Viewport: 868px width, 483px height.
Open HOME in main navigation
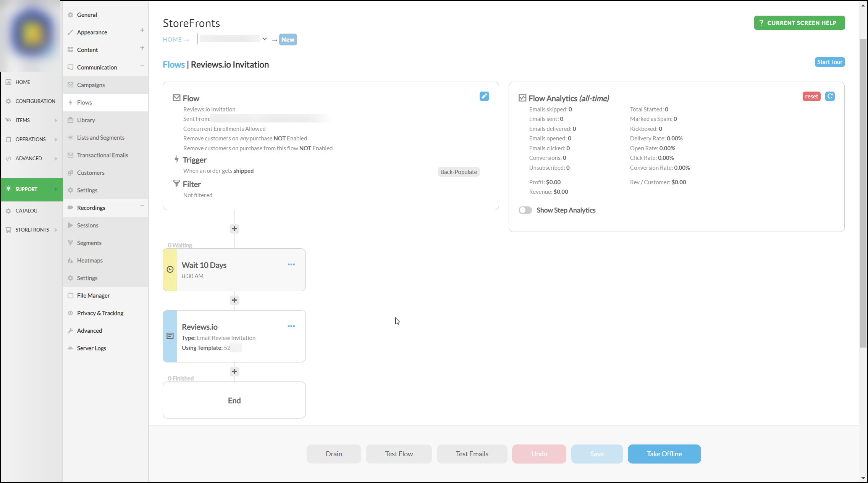[23, 82]
